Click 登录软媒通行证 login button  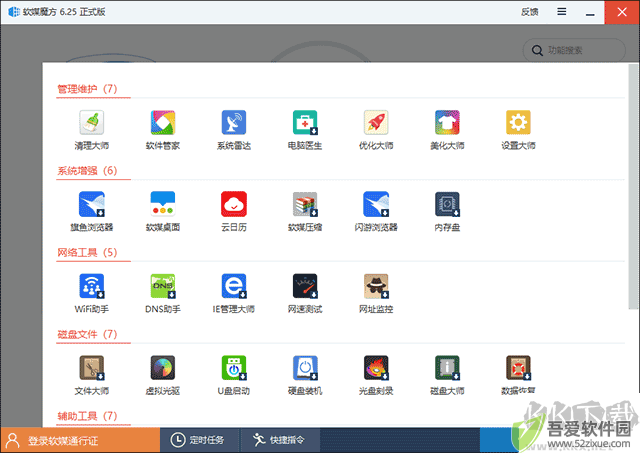80,440
